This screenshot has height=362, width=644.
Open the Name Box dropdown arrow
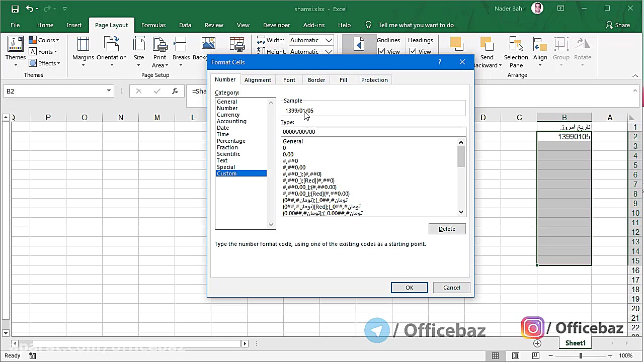tap(109, 91)
